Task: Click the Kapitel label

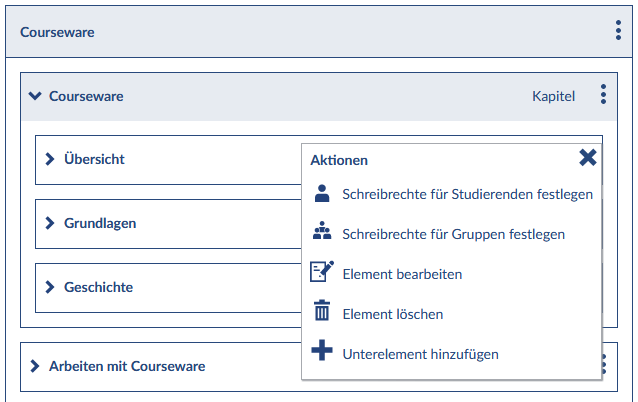Action: point(553,97)
